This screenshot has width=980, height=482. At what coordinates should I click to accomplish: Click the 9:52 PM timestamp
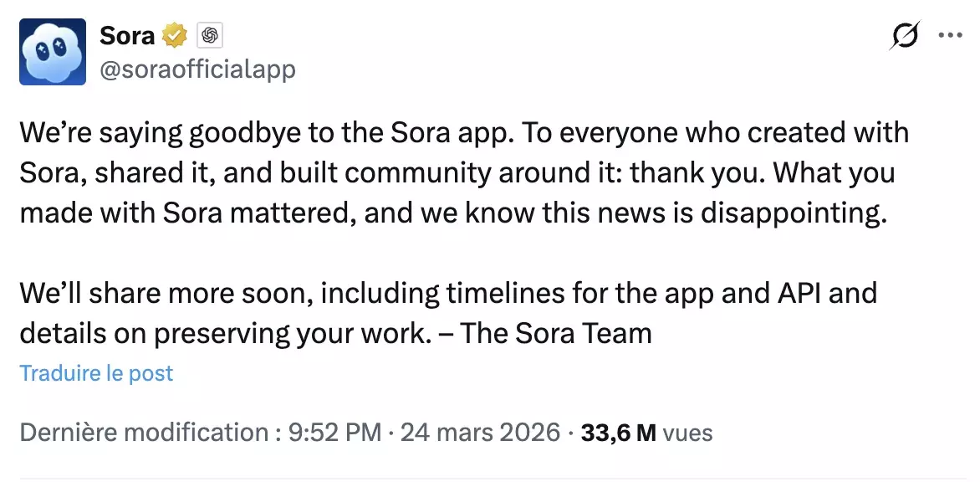pyautogui.click(x=334, y=433)
